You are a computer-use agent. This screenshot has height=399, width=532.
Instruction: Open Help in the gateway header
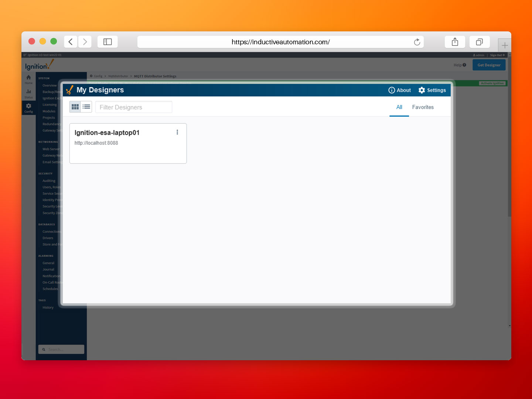pyautogui.click(x=460, y=65)
